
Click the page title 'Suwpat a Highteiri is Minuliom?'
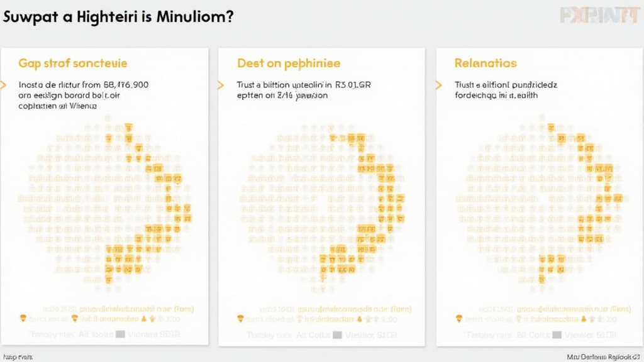tap(118, 17)
